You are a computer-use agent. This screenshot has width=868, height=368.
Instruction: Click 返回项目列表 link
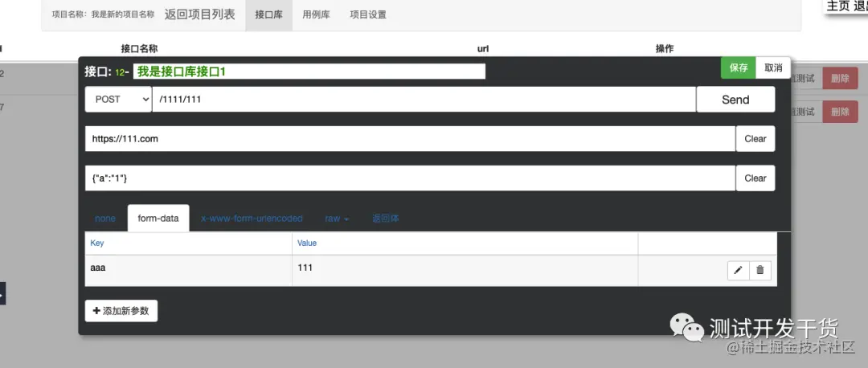(x=200, y=14)
